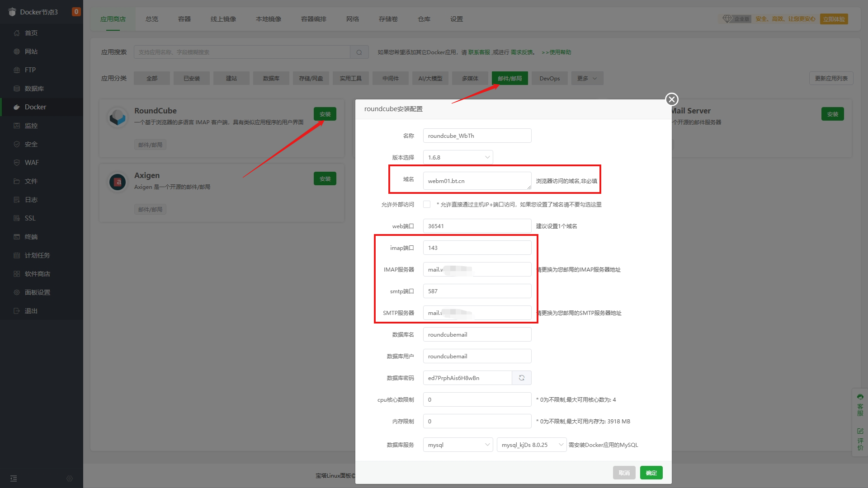868x488 pixels.
Task: Click the RoundCube app logo
Action: [x=118, y=117]
